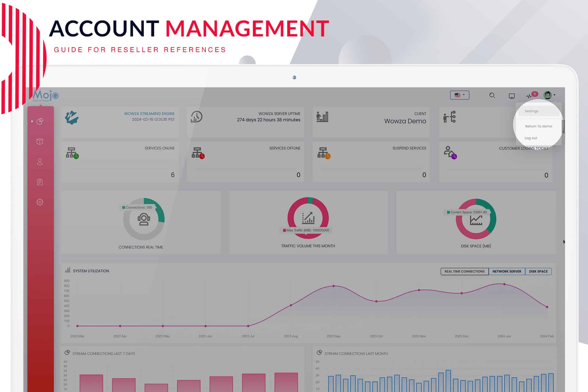
Task: Click the Services Online network icon
Action: 72,153
